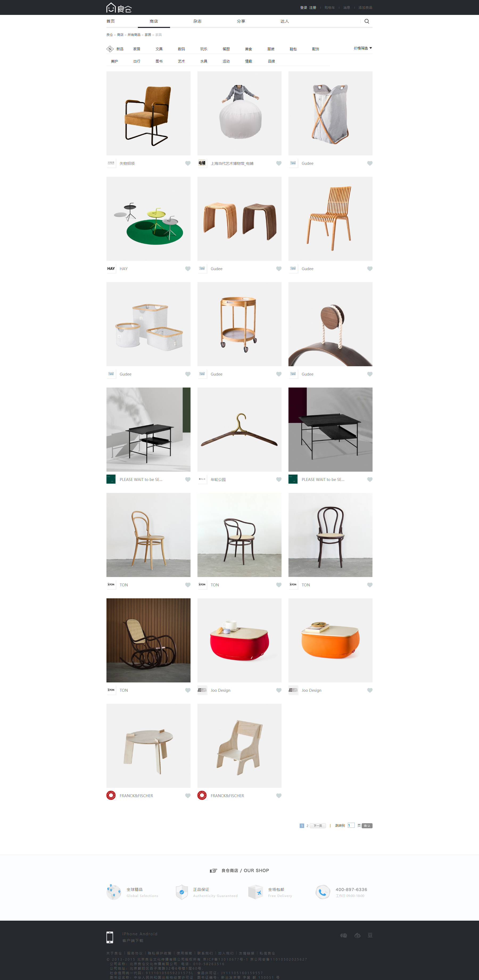Click the Douban icon in footer
The width and height of the screenshot is (479, 980).
click(x=370, y=935)
